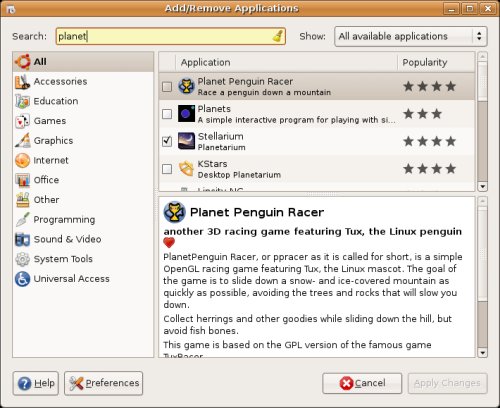Click the application list scroll up arrow
The width and height of the screenshot is (500, 408).
[x=482, y=56]
